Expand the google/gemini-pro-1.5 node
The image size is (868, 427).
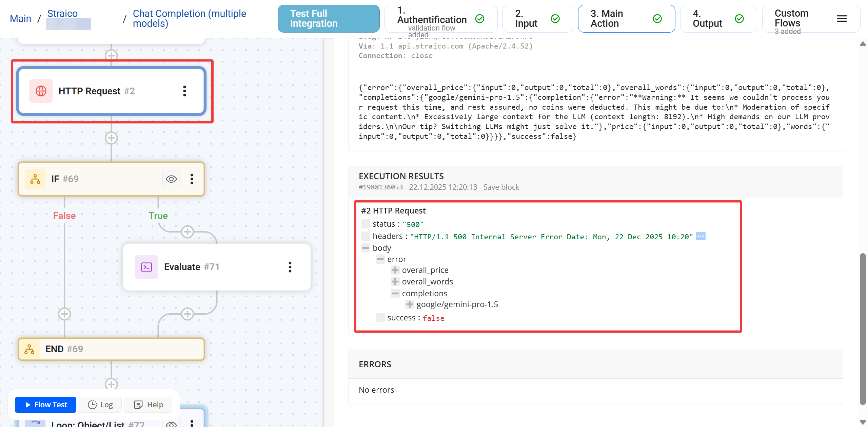coord(409,304)
